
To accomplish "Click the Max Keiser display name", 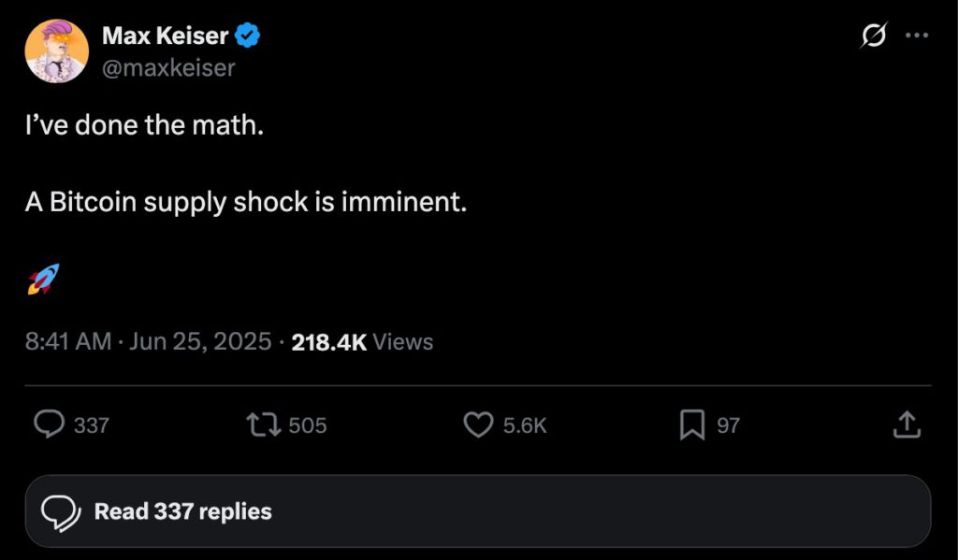I will [x=165, y=36].
